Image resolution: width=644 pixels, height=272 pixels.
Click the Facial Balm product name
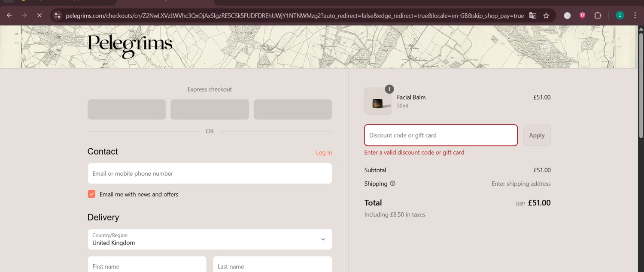(x=411, y=98)
